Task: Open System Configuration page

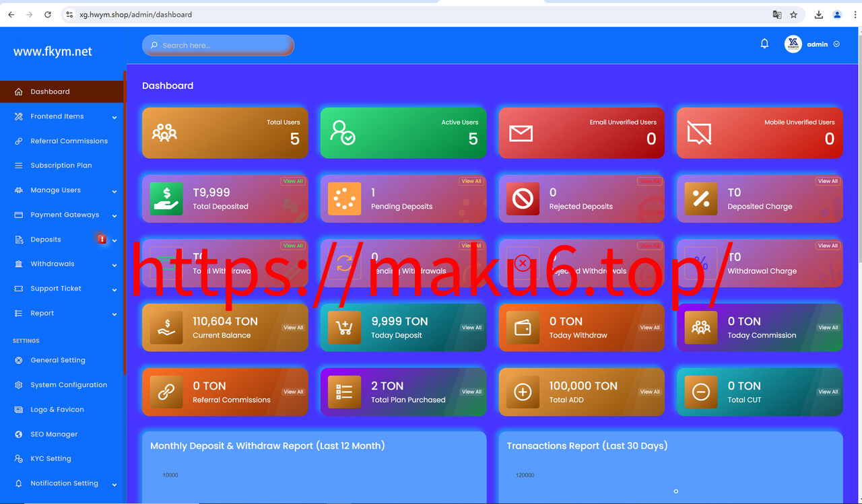Action: 62,385
